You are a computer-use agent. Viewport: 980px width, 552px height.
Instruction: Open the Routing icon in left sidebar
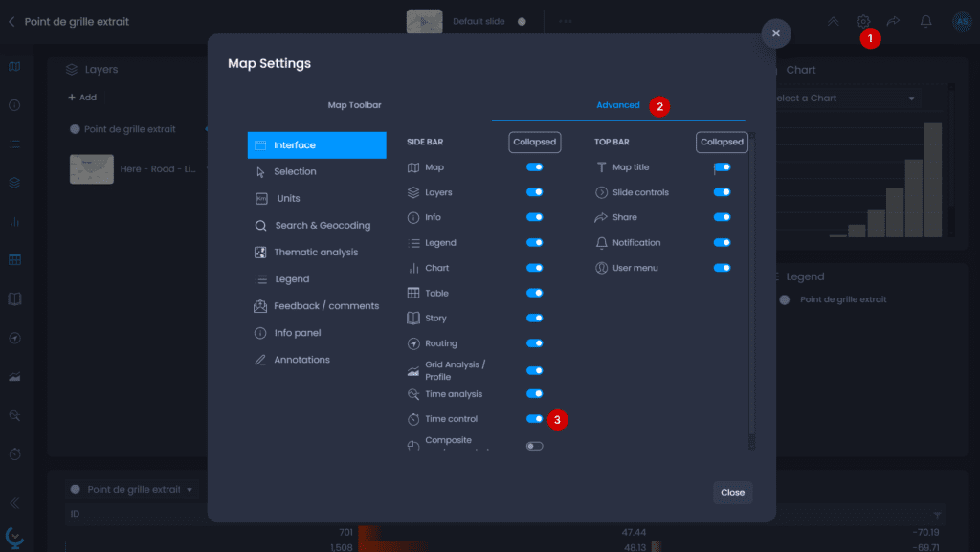(x=14, y=338)
